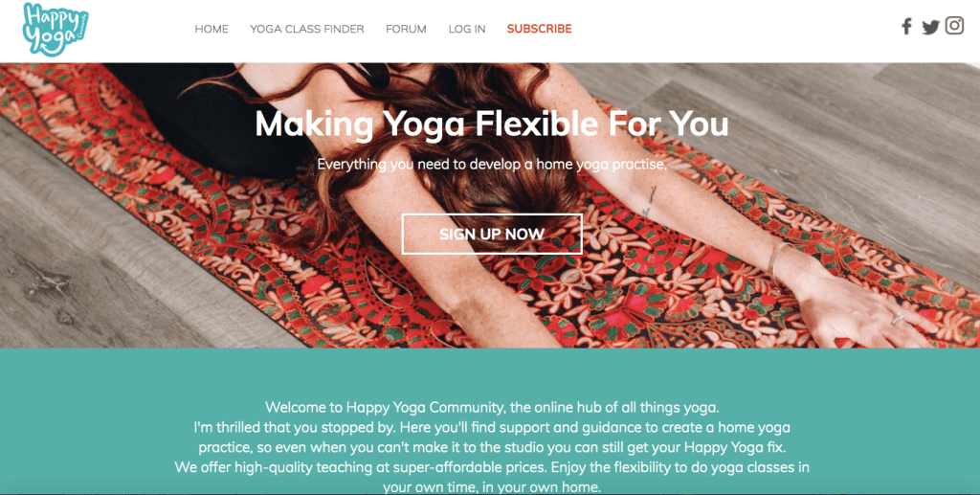980x495 pixels.
Task: Click the LOG IN link
Action: click(467, 29)
